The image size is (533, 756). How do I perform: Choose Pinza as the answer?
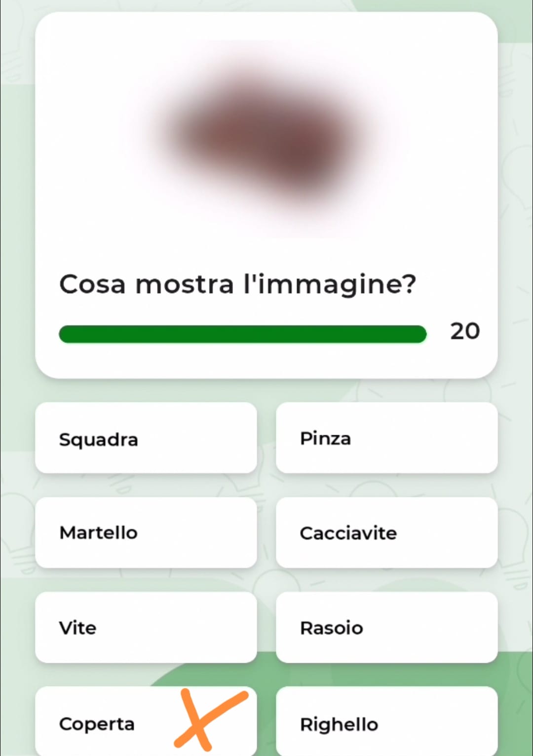[x=386, y=438]
